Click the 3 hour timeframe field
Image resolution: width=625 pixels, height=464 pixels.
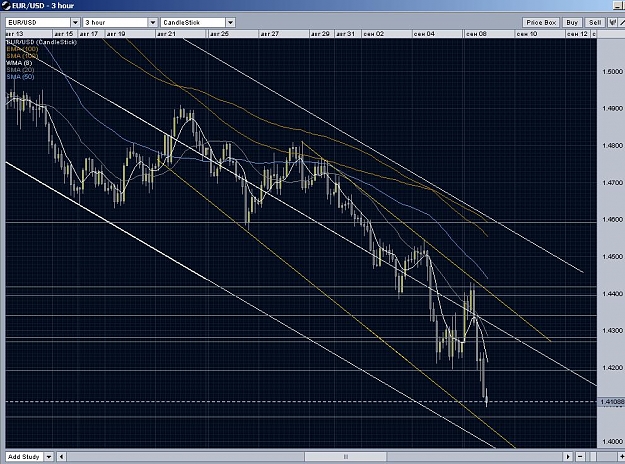pyautogui.click(x=116, y=22)
